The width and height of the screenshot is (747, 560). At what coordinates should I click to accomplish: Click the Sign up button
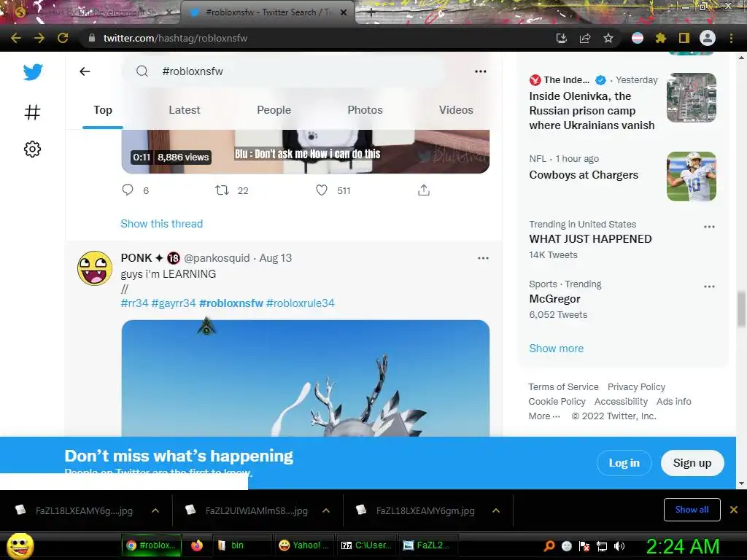(692, 463)
